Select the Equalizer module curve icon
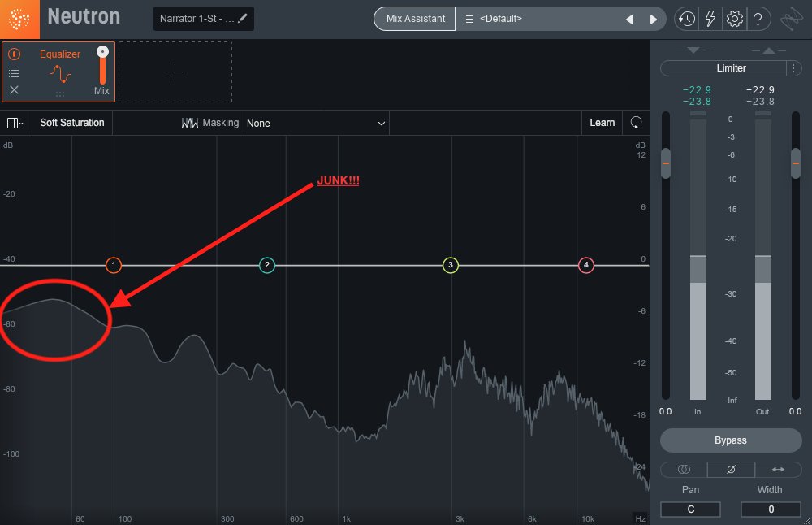The width and height of the screenshot is (812, 525). pos(61,74)
